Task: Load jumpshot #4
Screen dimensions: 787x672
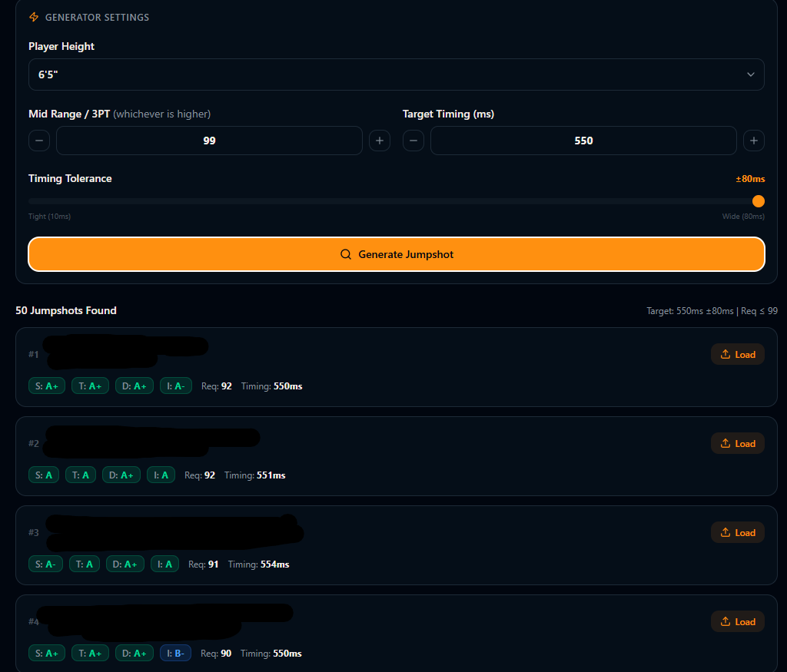Action: (737, 621)
